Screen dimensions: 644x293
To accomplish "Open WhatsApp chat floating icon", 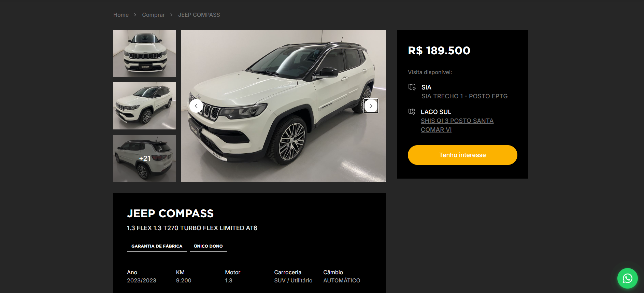I will pyautogui.click(x=627, y=278).
